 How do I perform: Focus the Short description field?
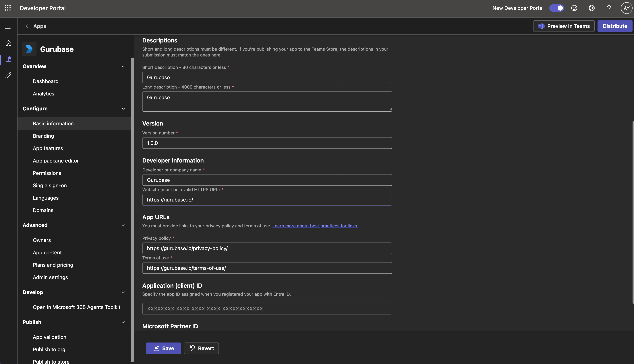[267, 77]
